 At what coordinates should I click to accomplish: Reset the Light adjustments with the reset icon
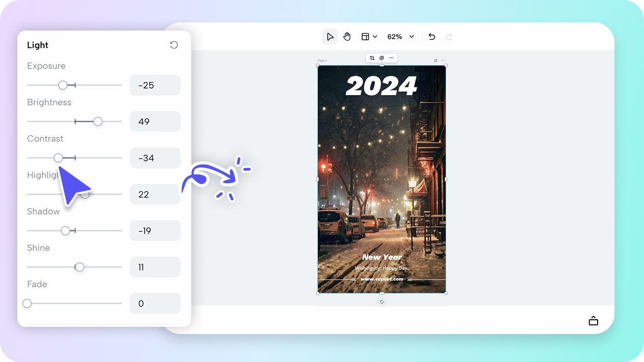tap(174, 45)
